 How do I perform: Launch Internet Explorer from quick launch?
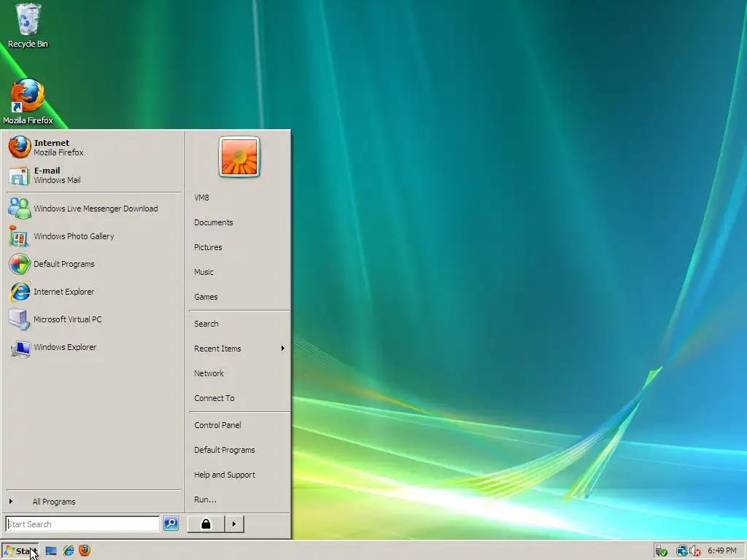tap(69, 551)
